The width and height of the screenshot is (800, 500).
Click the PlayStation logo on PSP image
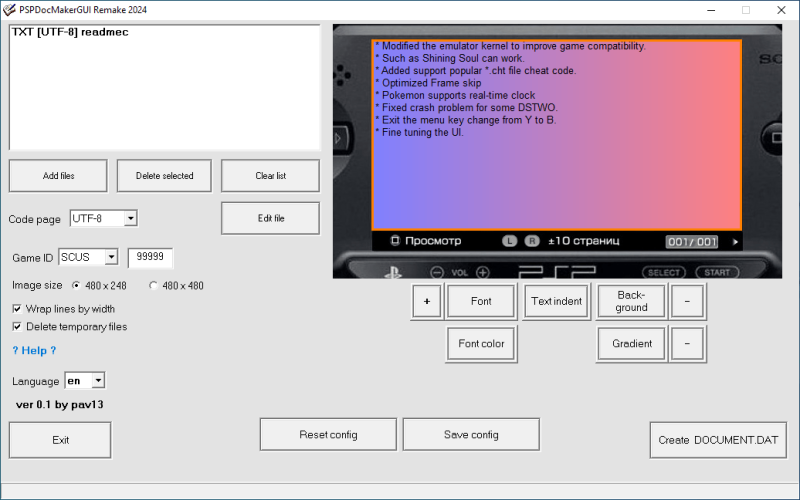pos(393,273)
